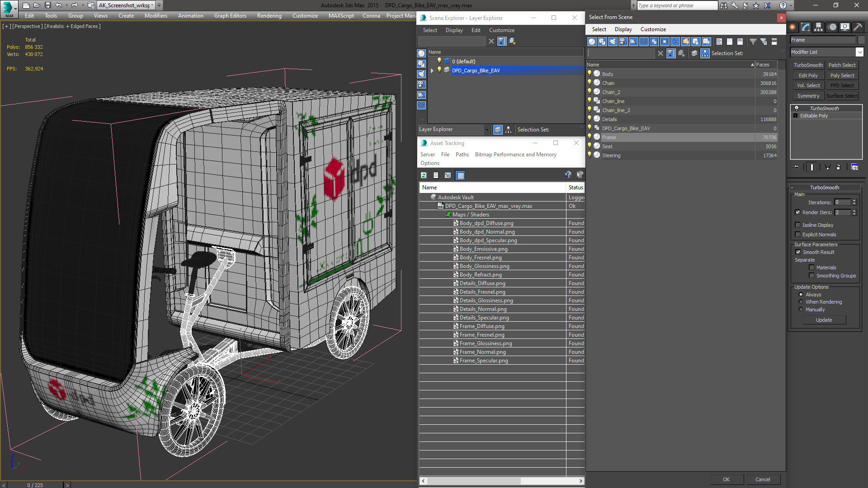Toggle TurboSmooth modifier lightbulb in stack
The width and height of the screenshot is (868, 488).
[x=797, y=108]
